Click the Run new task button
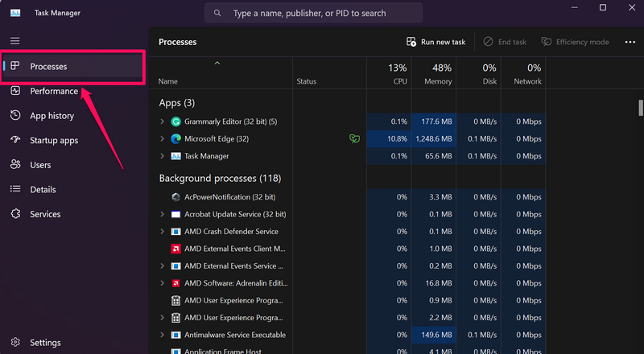The height and width of the screenshot is (354, 644). click(x=436, y=42)
